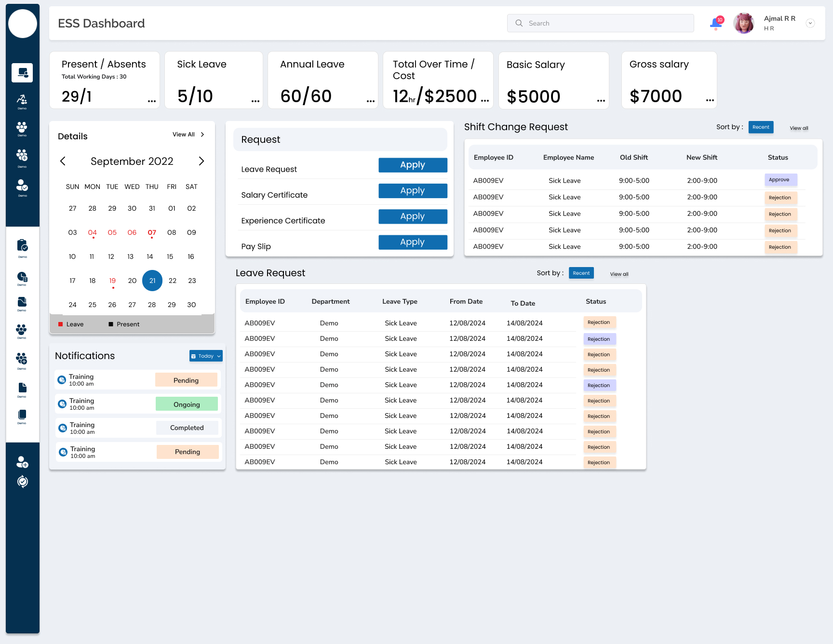Click the clock with document sidebar icon
The width and height of the screenshot is (833, 644).
[22, 277]
